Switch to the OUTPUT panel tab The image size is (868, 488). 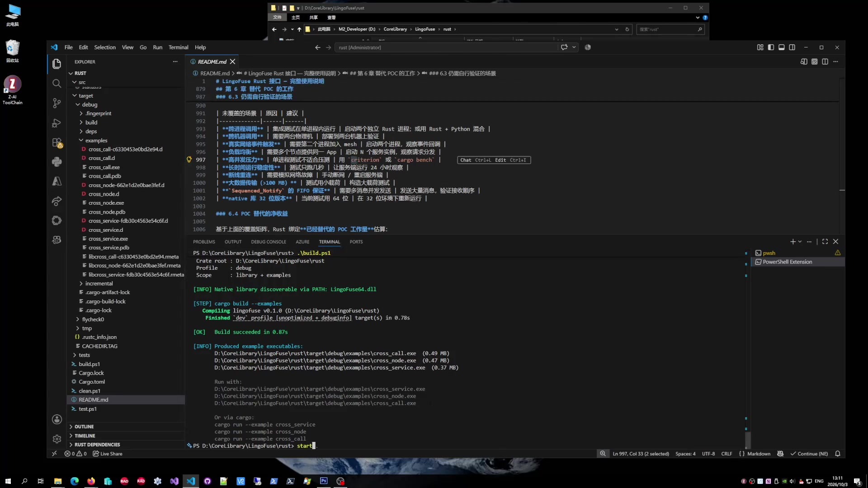pyautogui.click(x=233, y=242)
